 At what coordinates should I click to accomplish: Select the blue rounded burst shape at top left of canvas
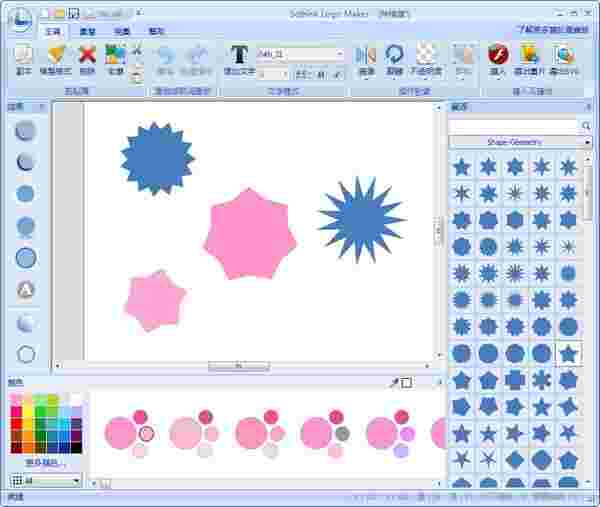[x=157, y=159]
